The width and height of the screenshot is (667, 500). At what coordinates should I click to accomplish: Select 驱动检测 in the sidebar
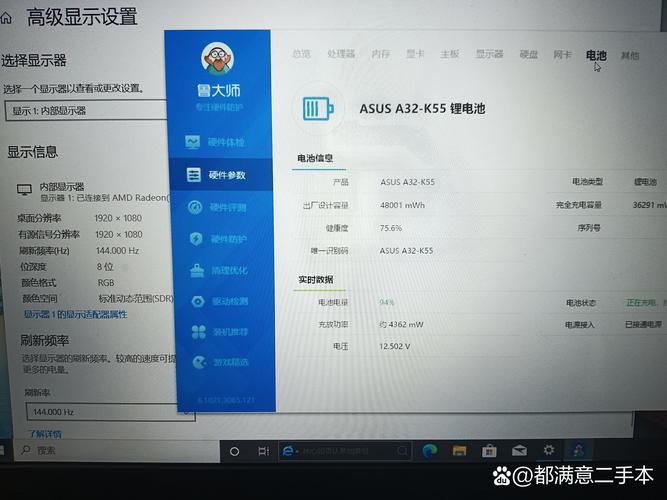click(221, 301)
